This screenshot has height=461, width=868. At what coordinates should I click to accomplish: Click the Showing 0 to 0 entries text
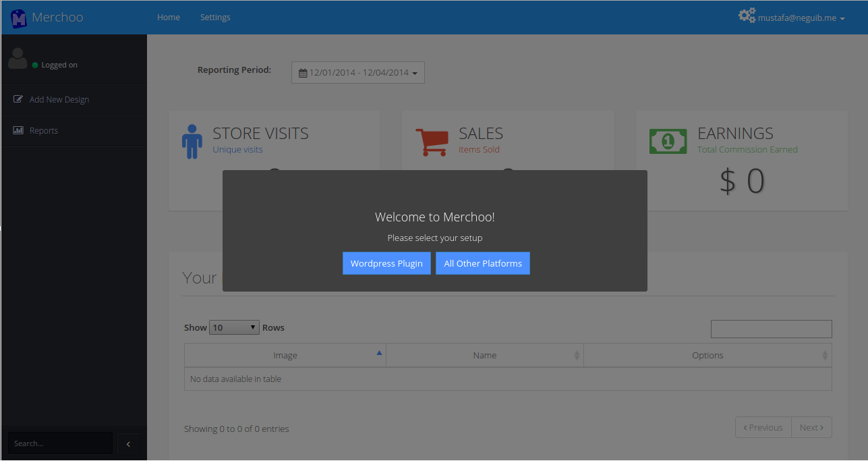[236, 429]
